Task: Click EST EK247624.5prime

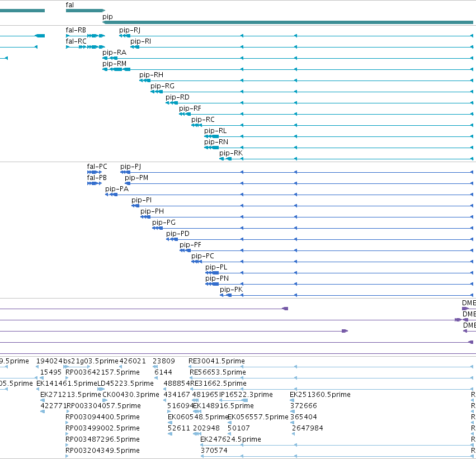Action: pos(230,439)
